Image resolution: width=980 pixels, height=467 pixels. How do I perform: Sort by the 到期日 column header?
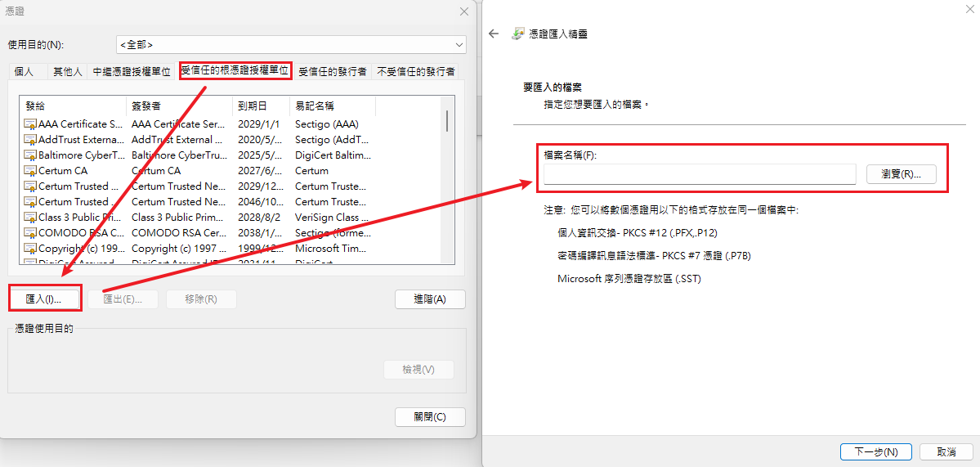261,106
